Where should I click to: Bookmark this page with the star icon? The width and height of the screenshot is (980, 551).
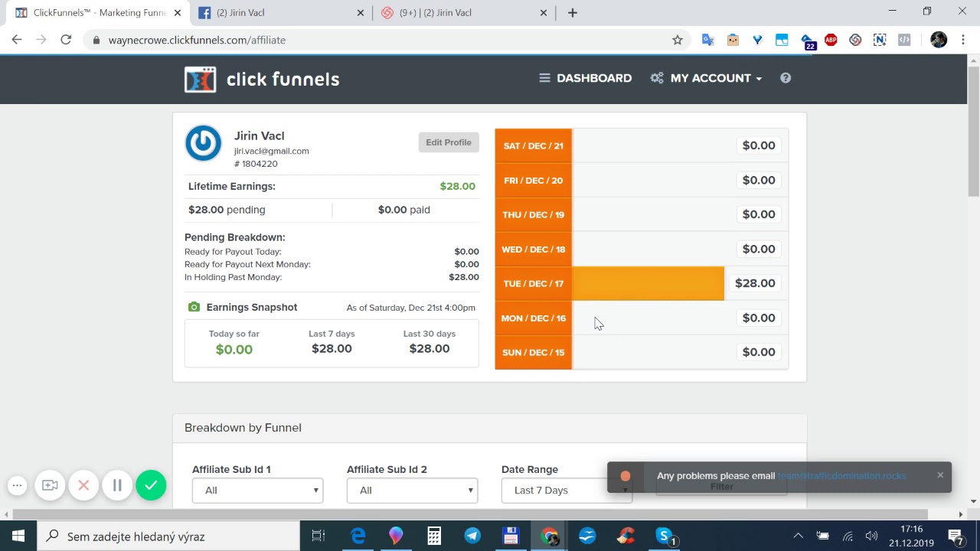(x=678, y=40)
